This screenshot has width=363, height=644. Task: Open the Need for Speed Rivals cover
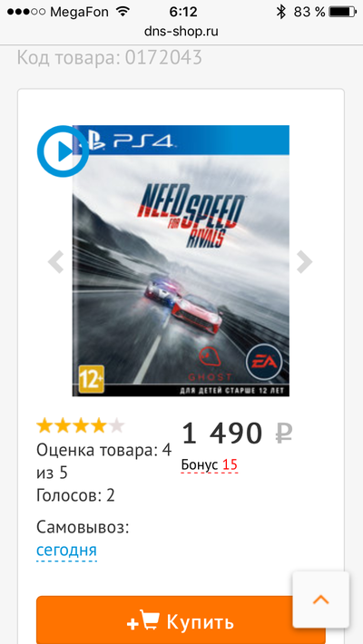181,261
